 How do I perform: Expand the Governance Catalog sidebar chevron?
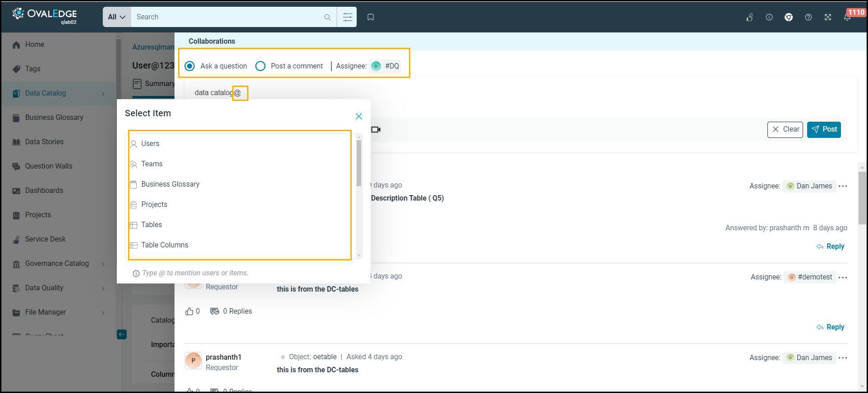pos(103,264)
